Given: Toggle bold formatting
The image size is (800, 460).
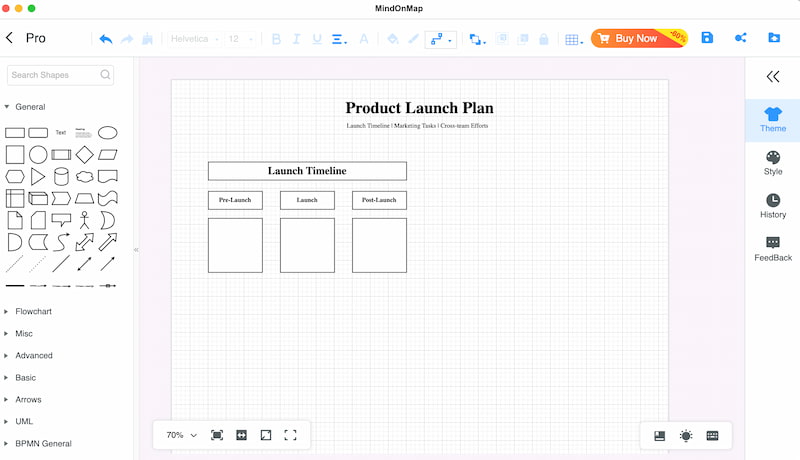Looking at the screenshot, I should (276, 39).
